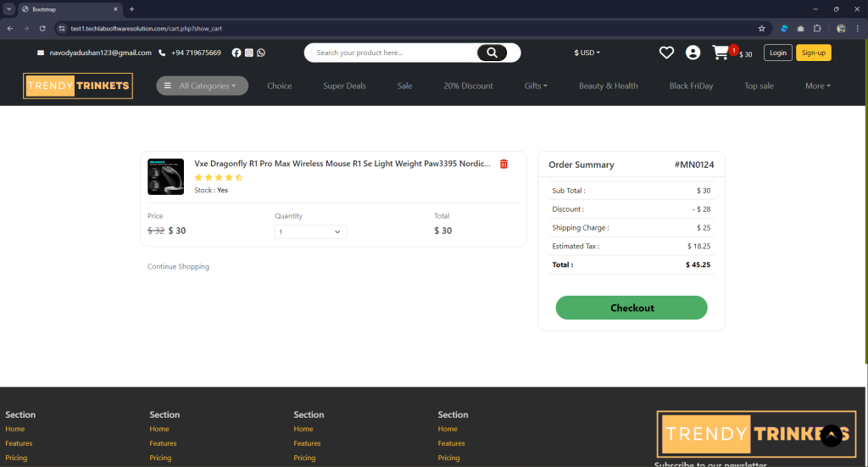Click the Estimated Tax value $ 18.25
Viewport: 868px width, 467px height.
click(x=699, y=247)
